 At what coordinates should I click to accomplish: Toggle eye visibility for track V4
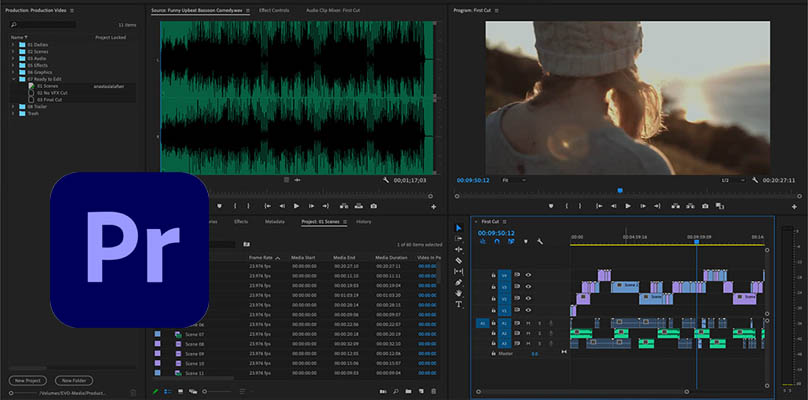coord(528,274)
